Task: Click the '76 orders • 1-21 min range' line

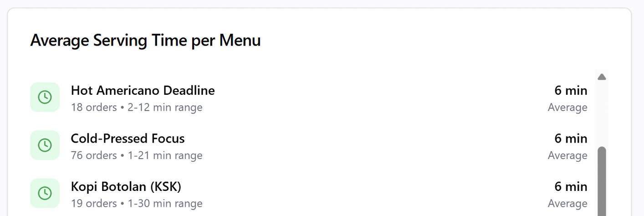Action: tap(137, 155)
